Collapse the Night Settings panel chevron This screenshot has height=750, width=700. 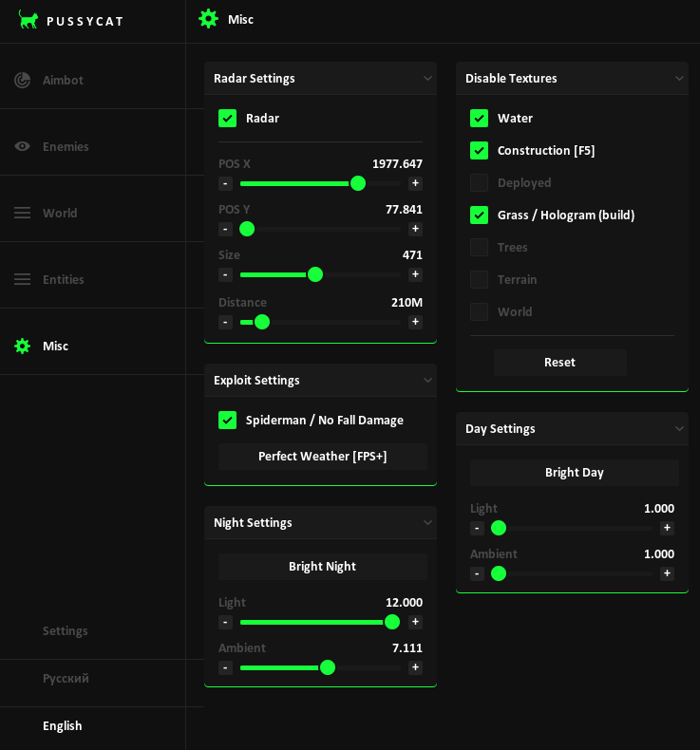(x=426, y=522)
